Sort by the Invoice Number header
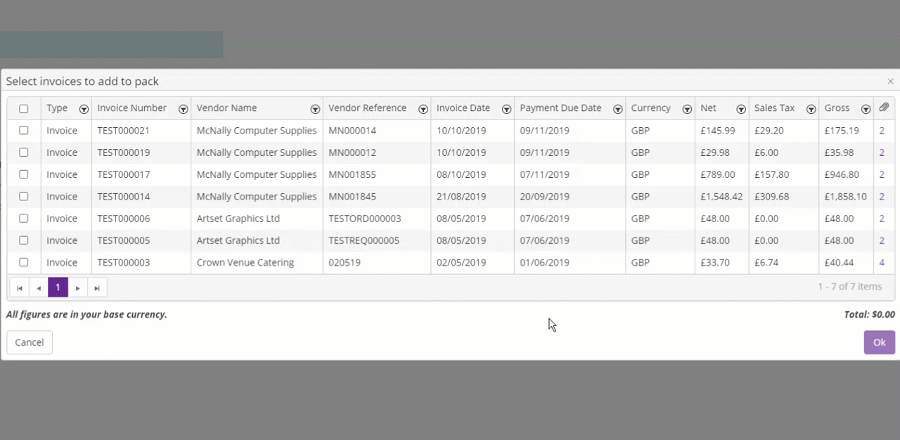The height and width of the screenshot is (440, 900). (132, 108)
